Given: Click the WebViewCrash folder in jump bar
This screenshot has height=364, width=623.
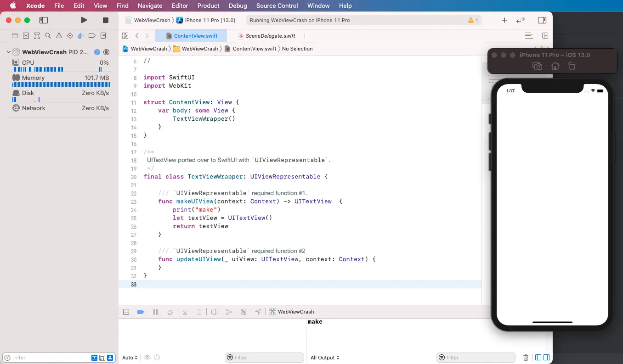Looking at the screenshot, I should click(195, 49).
